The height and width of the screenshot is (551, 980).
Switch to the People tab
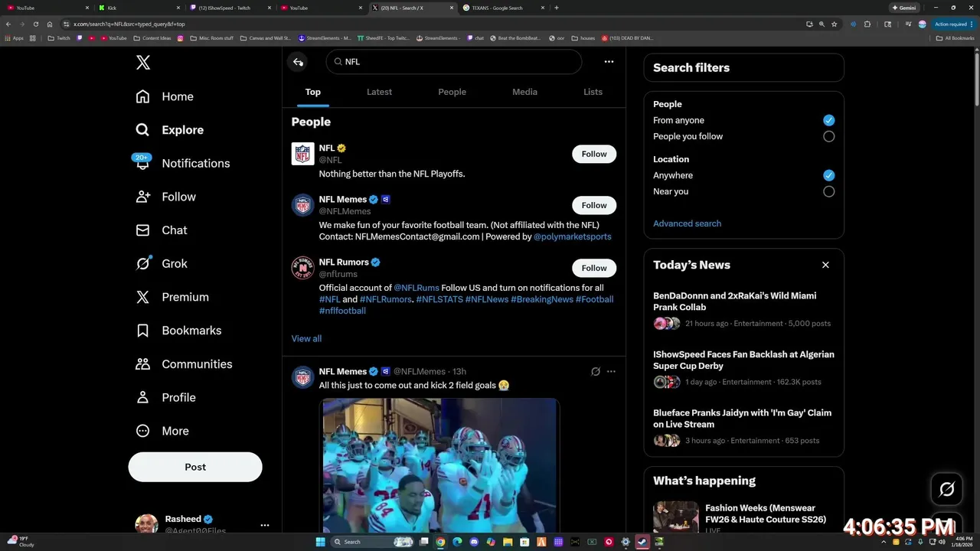click(x=452, y=92)
